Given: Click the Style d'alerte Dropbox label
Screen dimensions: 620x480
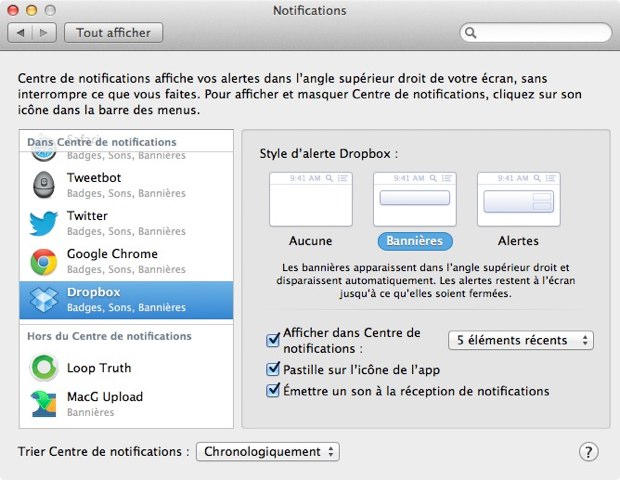Looking at the screenshot, I should (x=329, y=153).
